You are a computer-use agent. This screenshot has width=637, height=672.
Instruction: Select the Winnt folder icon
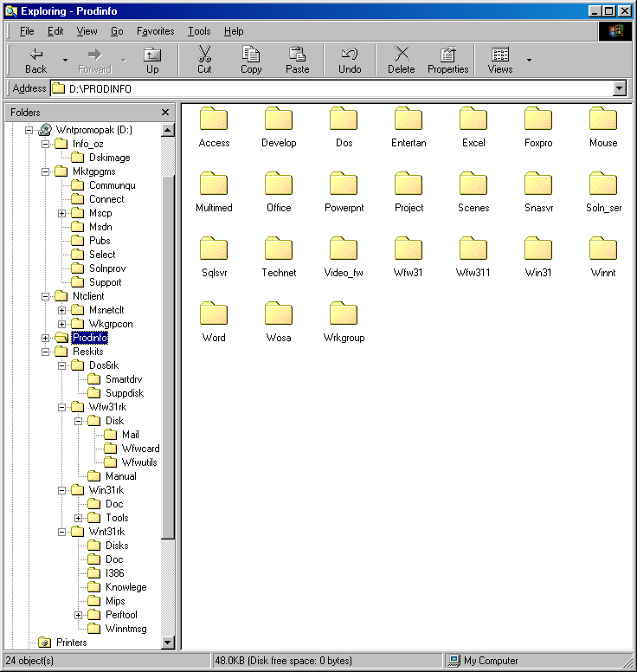603,249
